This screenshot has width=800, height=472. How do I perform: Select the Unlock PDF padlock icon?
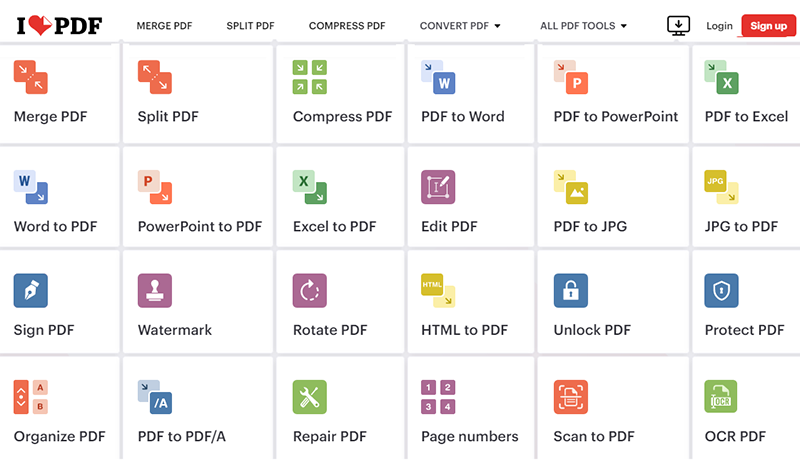point(570,290)
